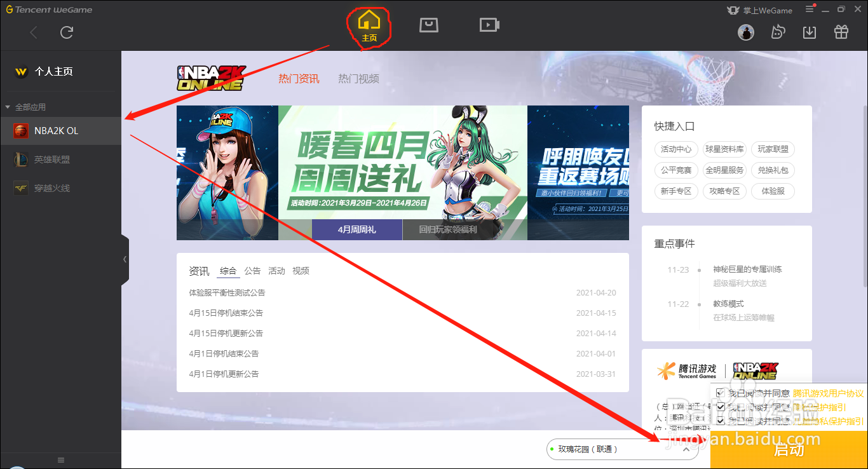The image size is (868, 469).
Task: Collapse the left sidebar with handle arrow
Action: pos(125,259)
